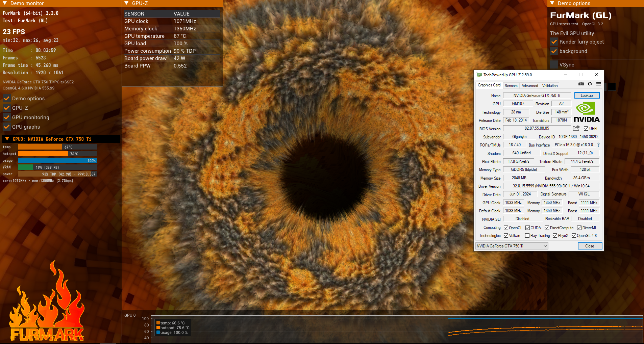Image resolution: width=644 pixels, height=344 pixels.
Task: Take a screenshot with GPU-Z's camera icon
Action: point(581,84)
